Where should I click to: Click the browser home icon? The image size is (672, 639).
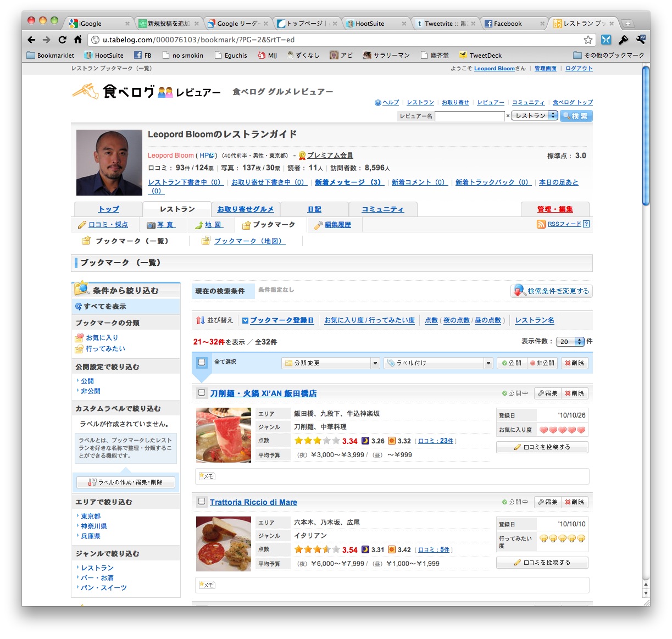pos(77,40)
